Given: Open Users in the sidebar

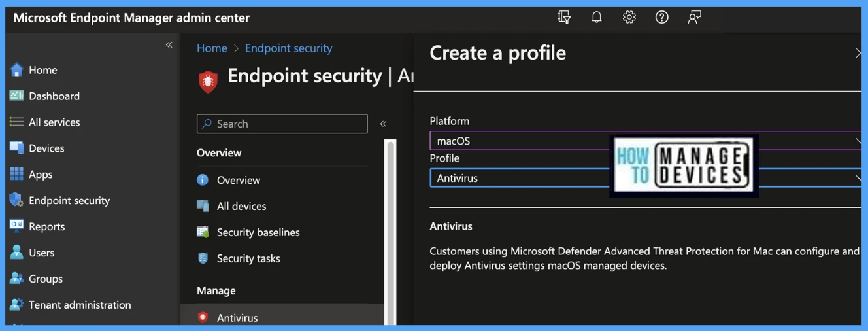Looking at the screenshot, I should [41, 253].
